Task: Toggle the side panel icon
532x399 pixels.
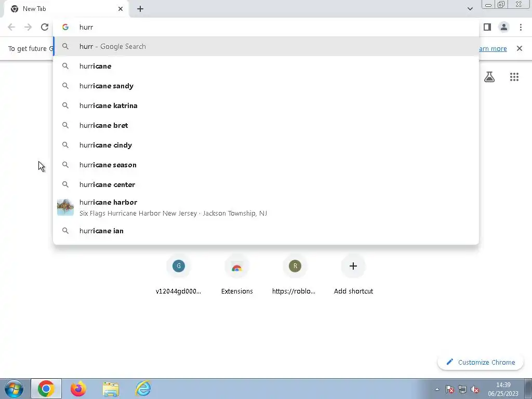Action: pos(487,27)
